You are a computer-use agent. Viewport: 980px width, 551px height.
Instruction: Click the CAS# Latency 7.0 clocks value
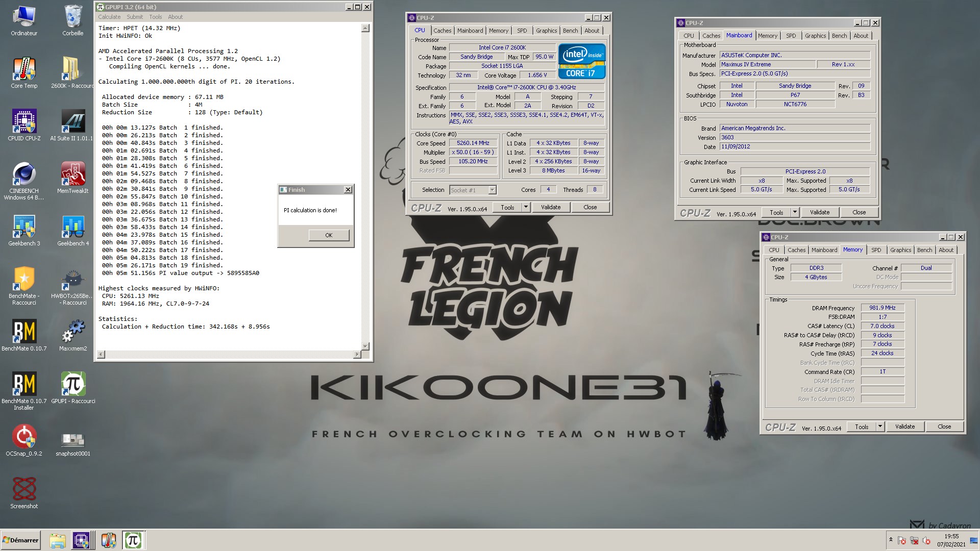tap(883, 326)
